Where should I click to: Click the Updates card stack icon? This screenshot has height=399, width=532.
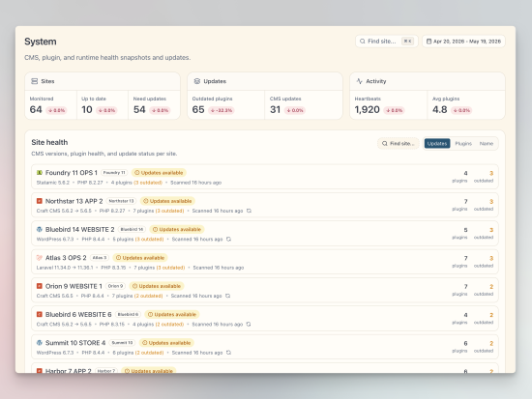click(x=197, y=81)
